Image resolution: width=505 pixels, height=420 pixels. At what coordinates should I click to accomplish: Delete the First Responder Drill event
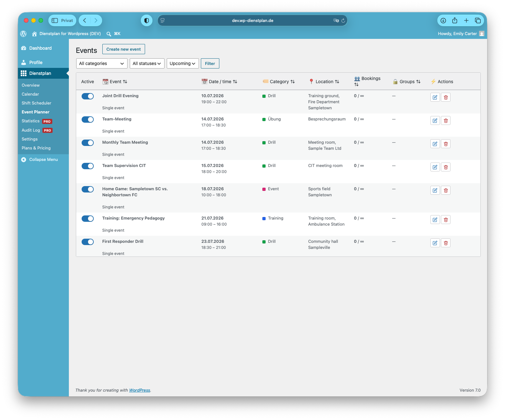click(x=446, y=243)
